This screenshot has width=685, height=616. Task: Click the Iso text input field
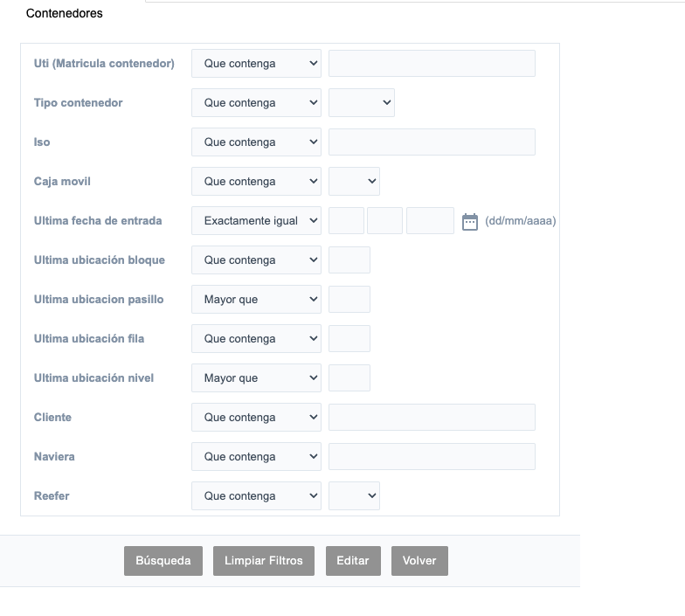coord(432,142)
